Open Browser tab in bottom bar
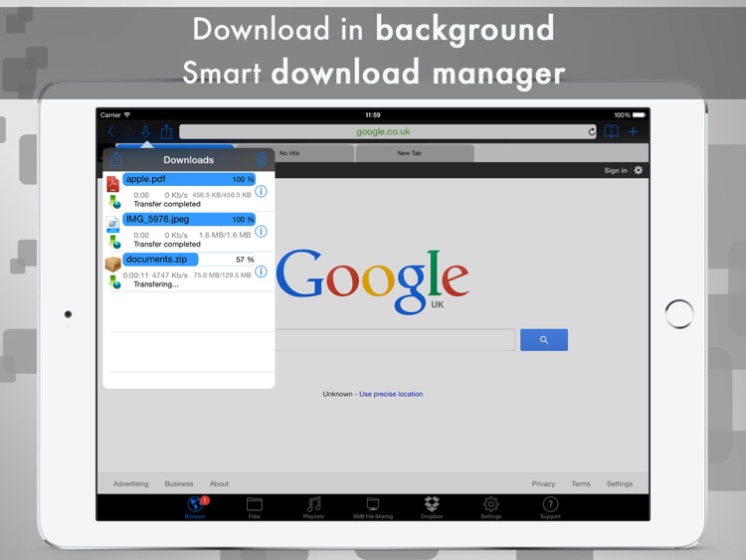The width and height of the screenshot is (746, 560). (x=196, y=507)
